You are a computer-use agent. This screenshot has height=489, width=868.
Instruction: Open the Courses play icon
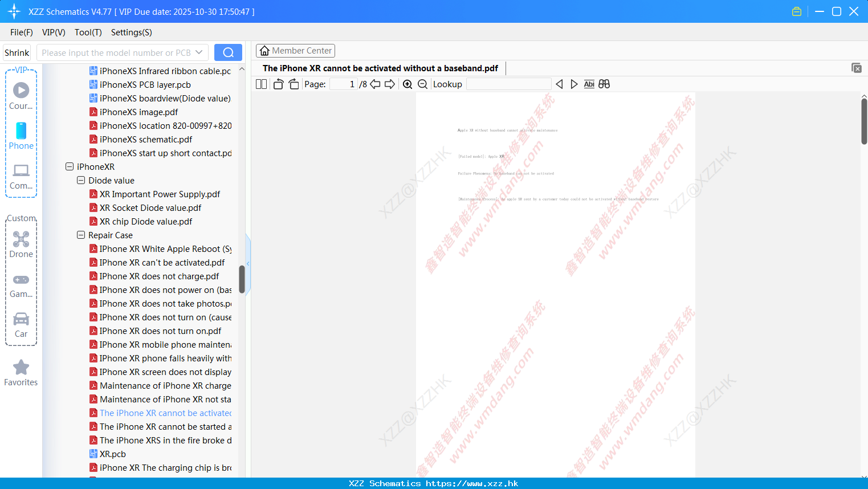pyautogui.click(x=21, y=90)
